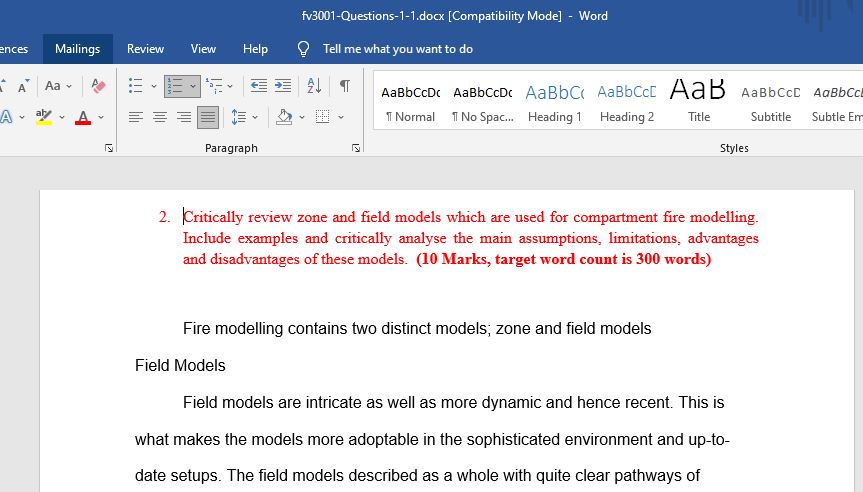Apply the Normal style
This screenshot has width=863, height=492.
tap(411, 101)
